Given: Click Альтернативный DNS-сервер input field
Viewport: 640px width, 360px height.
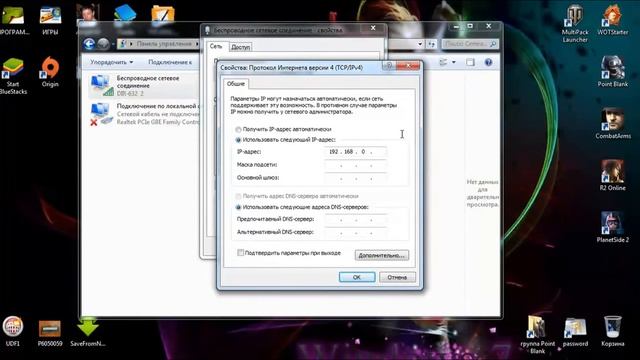Looking at the screenshot, I should [x=356, y=233].
